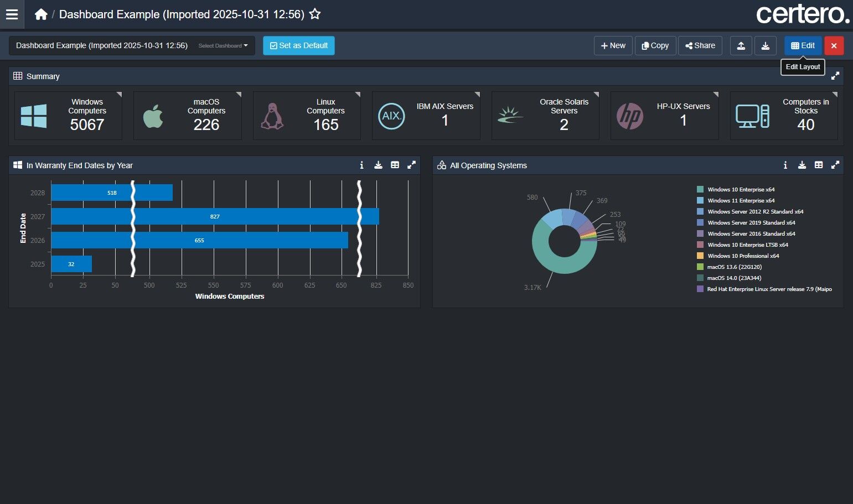Show info for warranty end dates chart
Image resolution: width=853 pixels, height=504 pixels.
point(361,165)
